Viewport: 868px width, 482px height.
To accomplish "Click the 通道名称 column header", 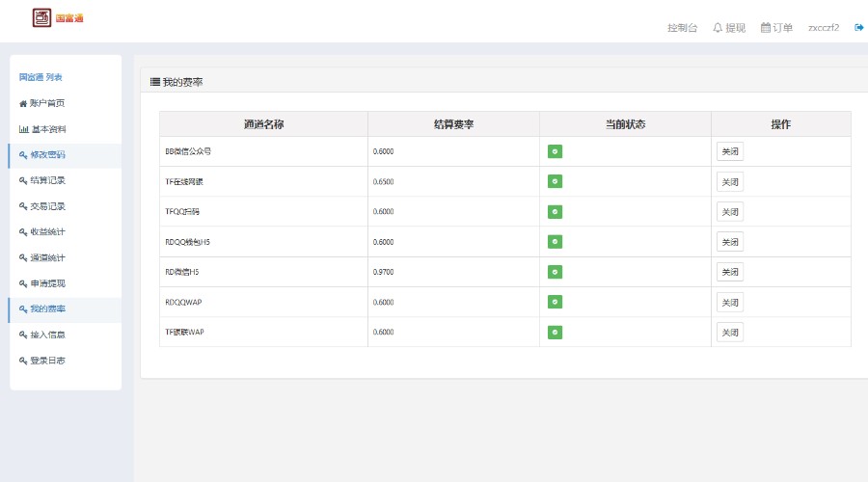I will [x=263, y=124].
